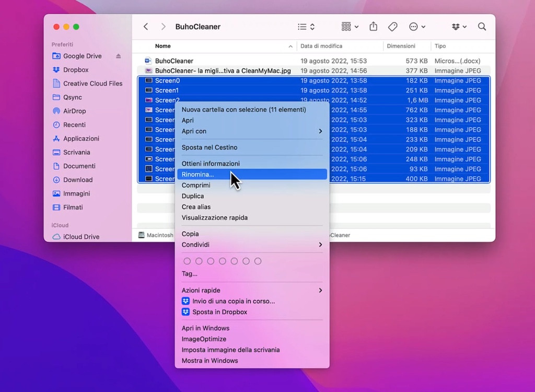The height and width of the screenshot is (392, 535).
Task: Open Creative Cloud Files in the sidebar
Action: pos(92,83)
